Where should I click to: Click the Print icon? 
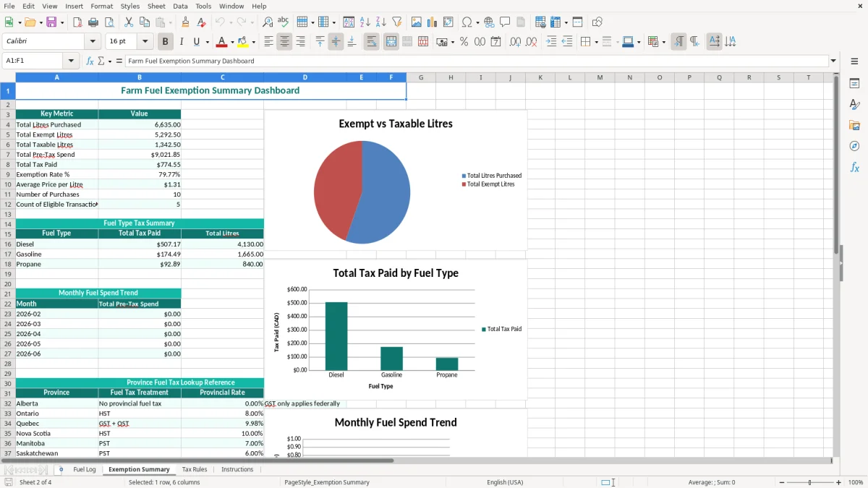point(93,22)
